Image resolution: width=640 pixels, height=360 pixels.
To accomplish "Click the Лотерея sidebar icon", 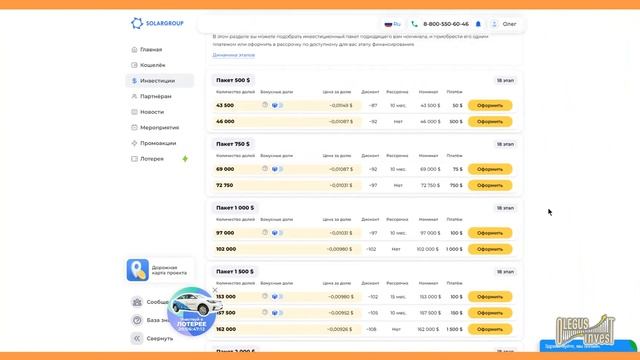I will click(134, 159).
